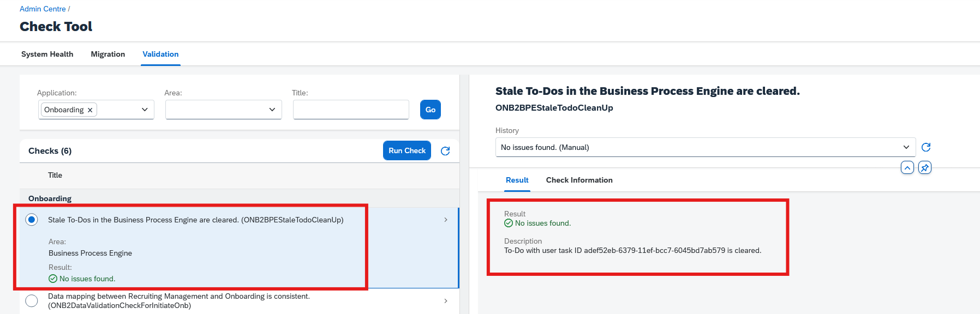Click the green check icon in the Result panel
This screenshot has height=314, width=980.
click(x=509, y=223)
